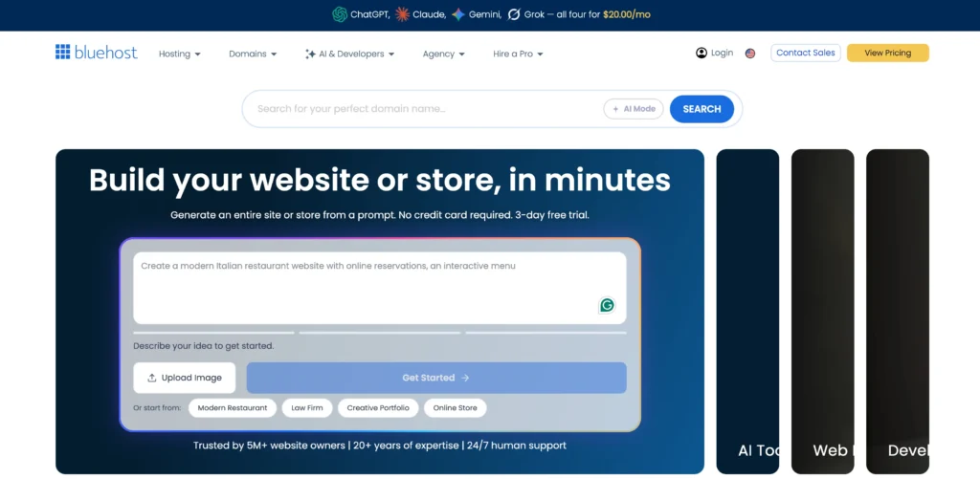Screen dimensions: 980x479
Task: Click the 'Or start from:' label
Action: [157, 408]
